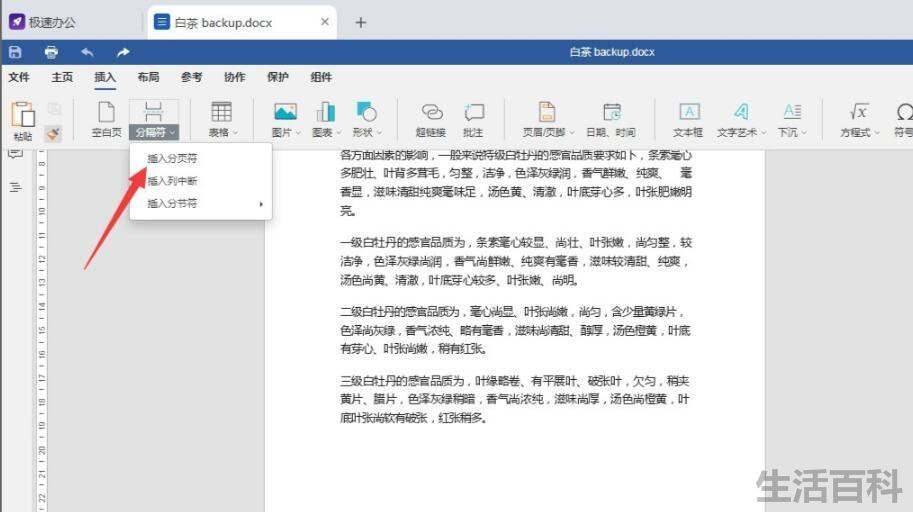Open the 文件 menu
The image size is (913, 512).
coord(19,77)
